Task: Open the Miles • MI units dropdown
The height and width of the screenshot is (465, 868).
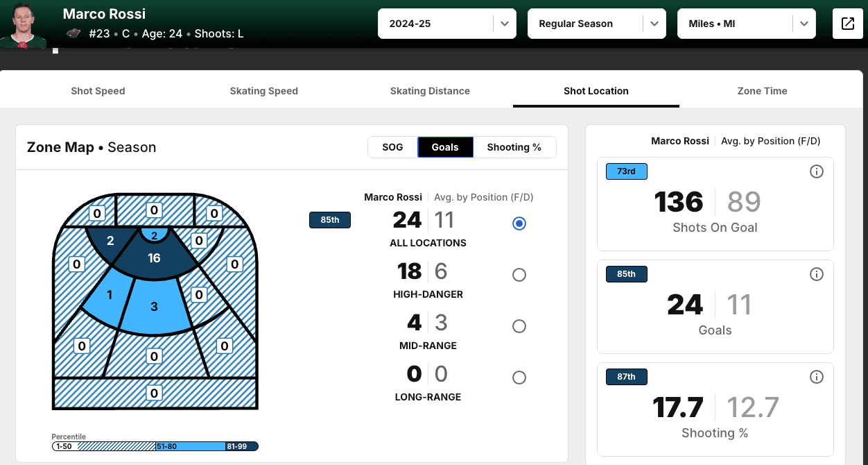Action: 746,24
